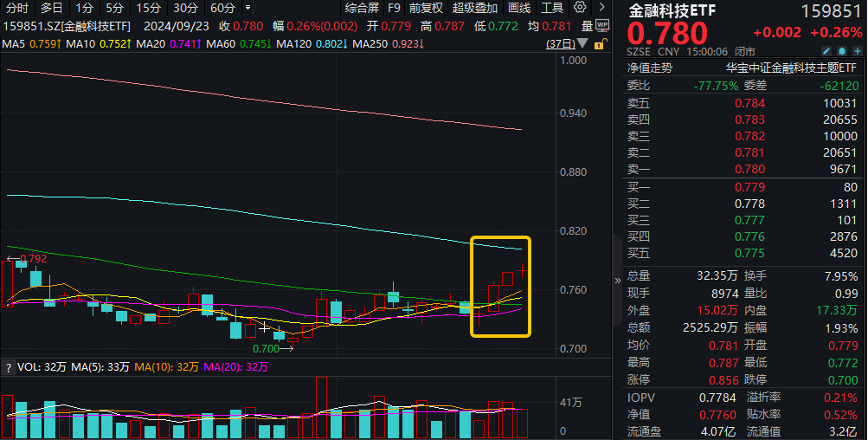Open the 前复权 adjustment dropdown
The width and height of the screenshot is (868, 440).
pos(427,8)
